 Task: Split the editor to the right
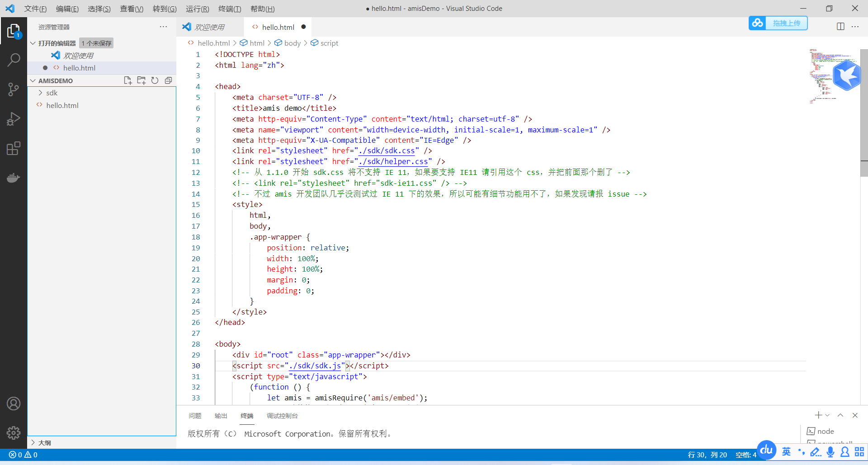coord(840,27)
